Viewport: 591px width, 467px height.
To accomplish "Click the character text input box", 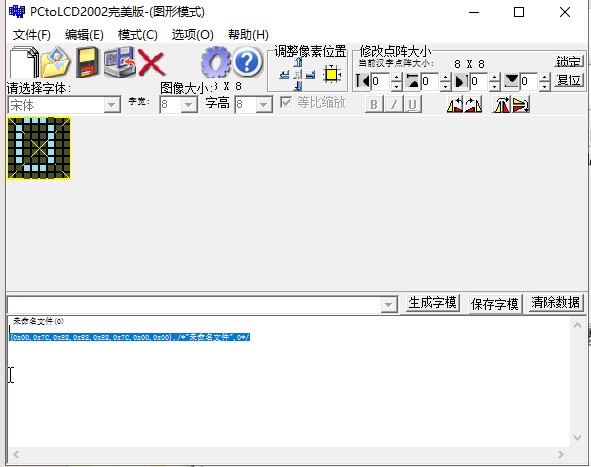I will (194, 305).
